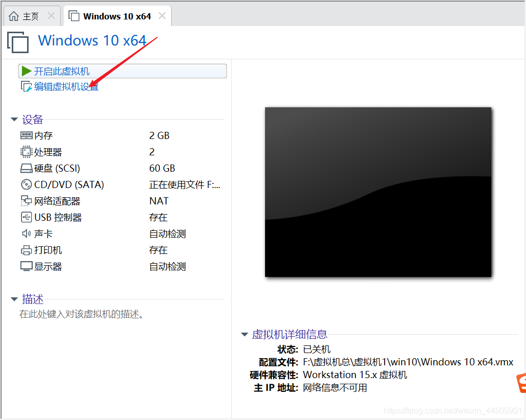This screenshot has height=420, width=526.
Task: Click the 网络信息不可用 IP value
Action: (x=335, y=388)
